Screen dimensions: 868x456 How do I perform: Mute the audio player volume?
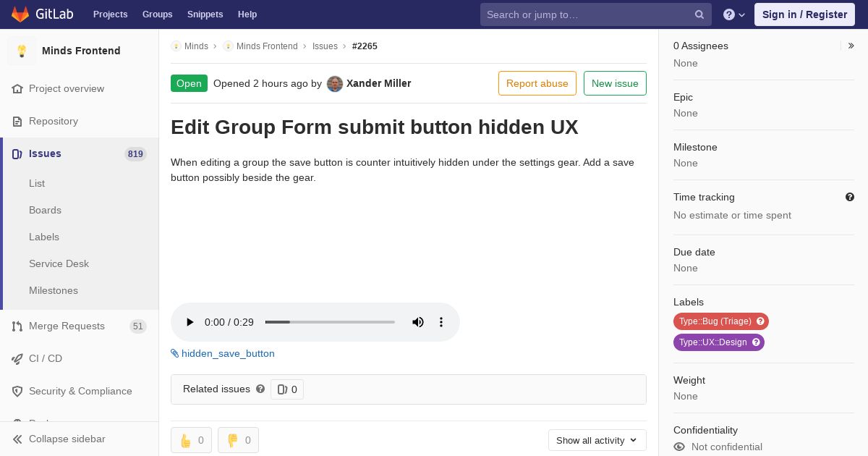point(418,322)
